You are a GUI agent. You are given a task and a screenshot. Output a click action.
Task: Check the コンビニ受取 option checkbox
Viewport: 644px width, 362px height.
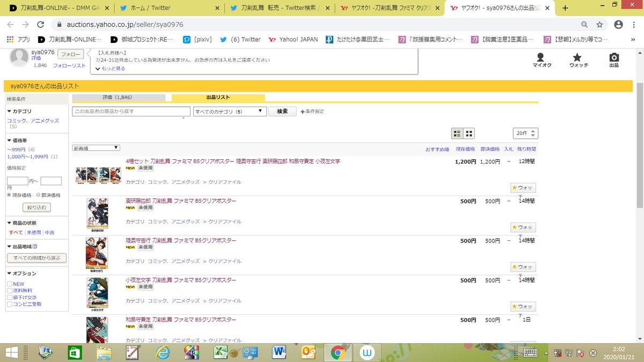click(10, 304)
